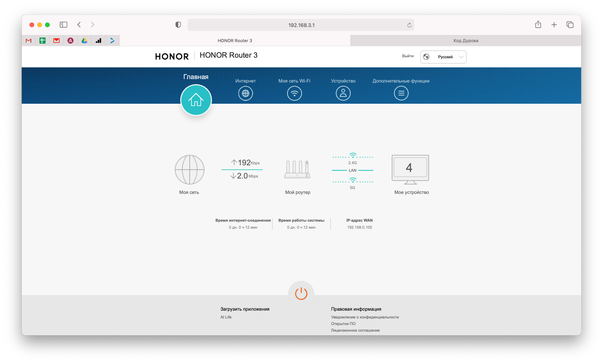Image resolution: width=603 pixels, height=364 pixels.
Task: Click the Мое устройство label
Action: point(412,192)
